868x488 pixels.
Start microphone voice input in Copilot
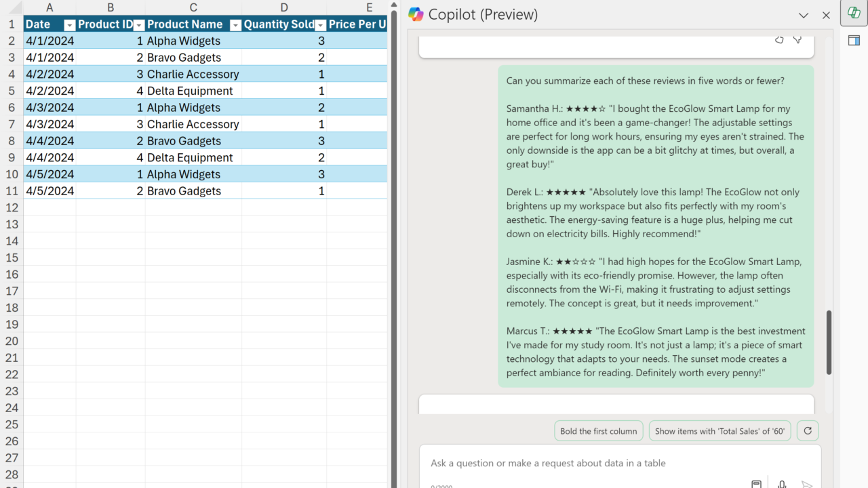click(782, 484)
